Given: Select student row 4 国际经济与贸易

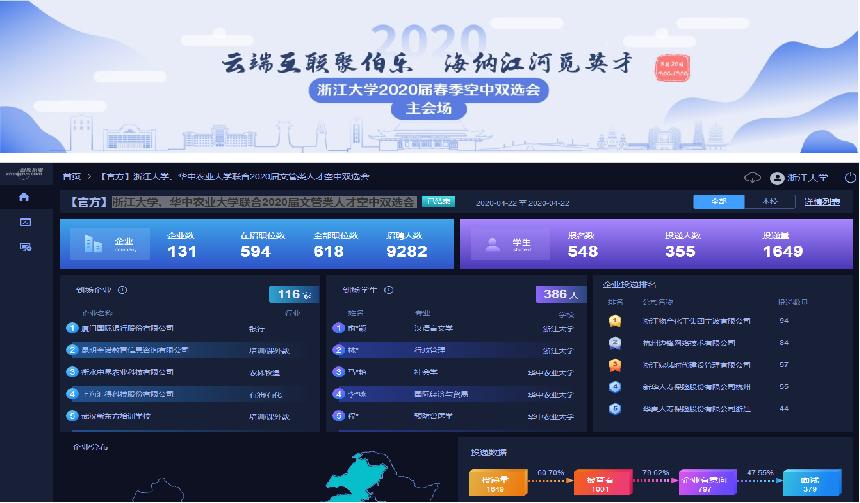Looking at the screenshot, I should (x=455, y=394).
